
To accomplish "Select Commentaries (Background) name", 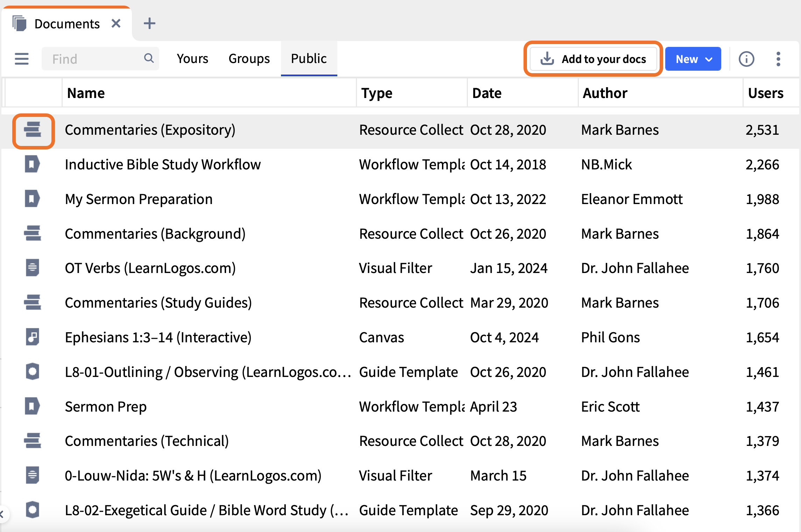I will click(x=155, y=234).
